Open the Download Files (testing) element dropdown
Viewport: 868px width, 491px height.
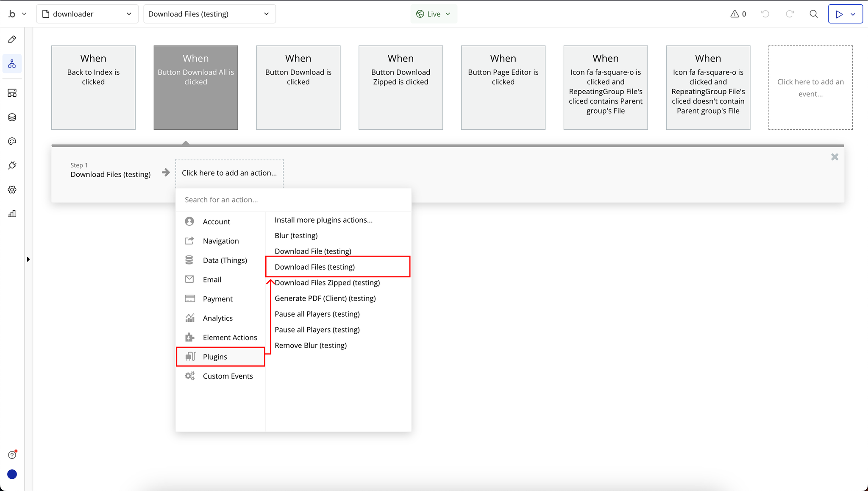pos(209,14)
